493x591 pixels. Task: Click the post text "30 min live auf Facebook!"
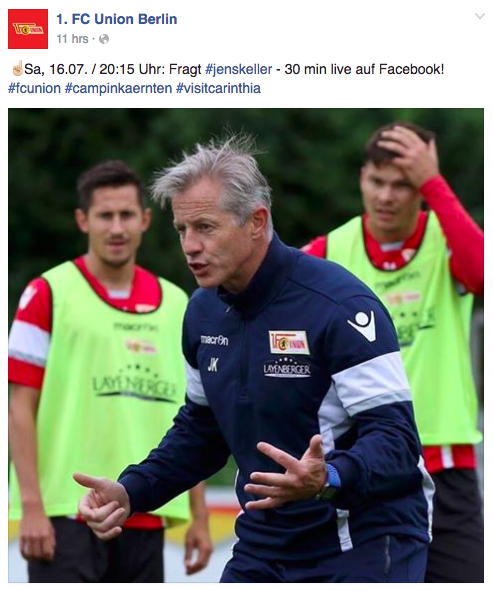coord(364,69)
